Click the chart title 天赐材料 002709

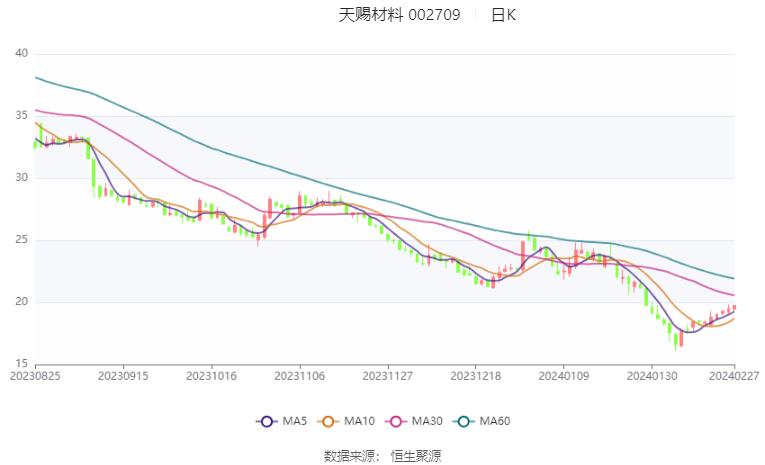[x=400, y=15]
